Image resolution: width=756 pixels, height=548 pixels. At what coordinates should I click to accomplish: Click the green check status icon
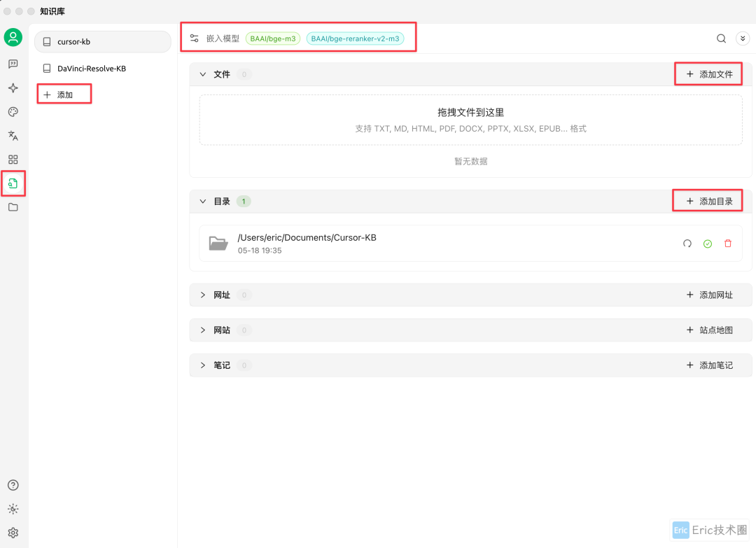(x=707, y=244)
